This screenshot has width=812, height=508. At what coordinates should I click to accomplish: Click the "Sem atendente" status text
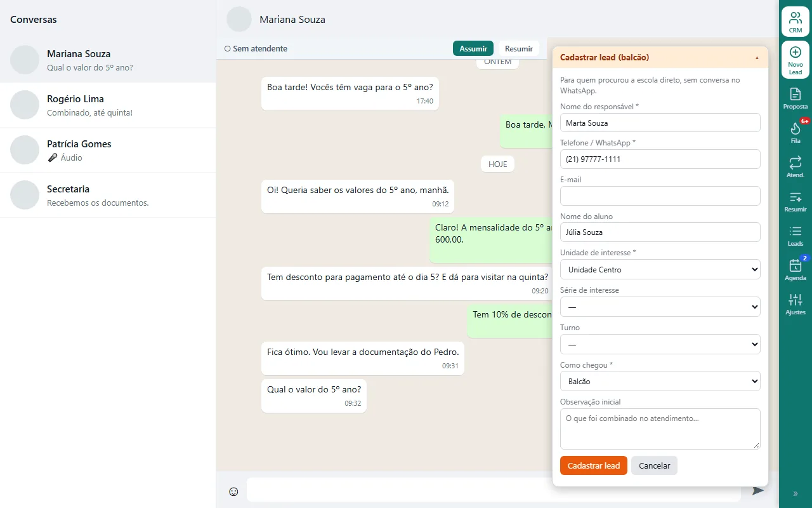click(x=256, y=48)
